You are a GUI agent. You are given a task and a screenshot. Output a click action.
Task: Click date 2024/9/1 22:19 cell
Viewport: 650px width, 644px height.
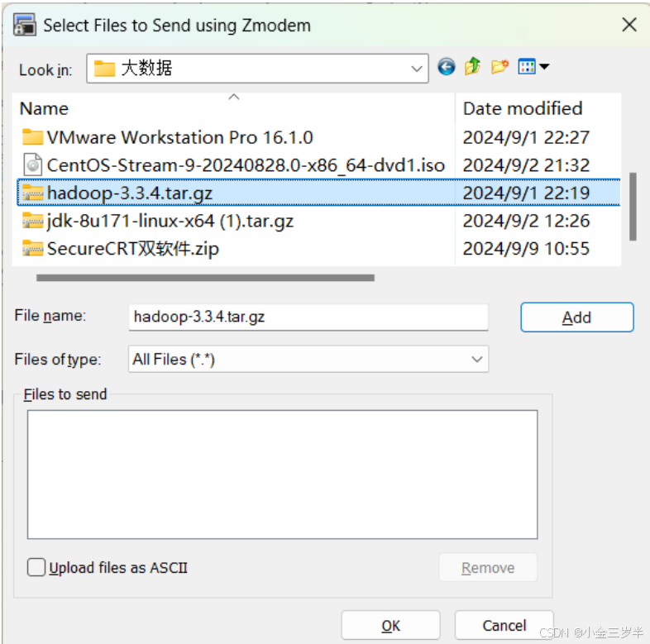point(526,193)
